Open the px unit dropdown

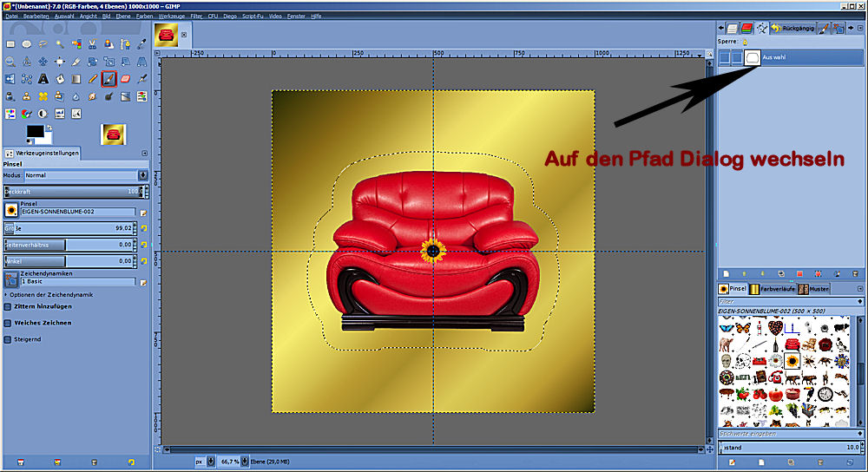211,462
